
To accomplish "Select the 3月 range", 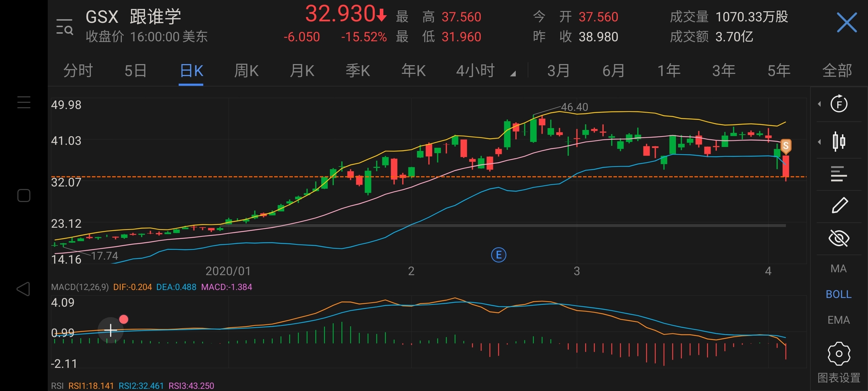I will click(558, 70).
